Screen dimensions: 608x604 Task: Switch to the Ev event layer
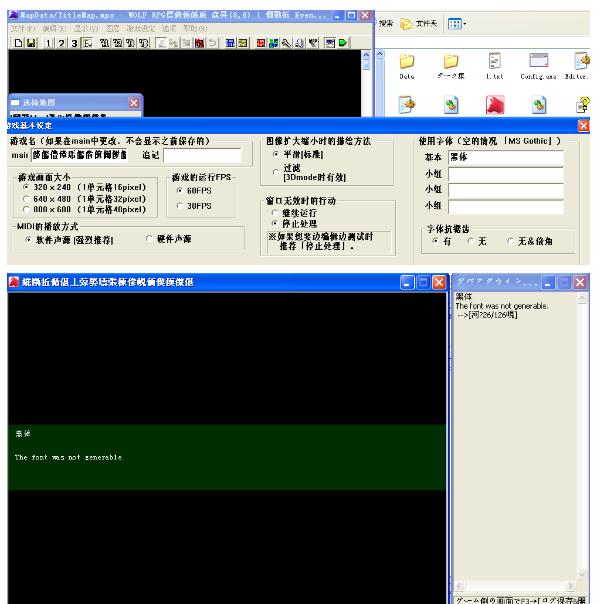click(x=88, y=43)
